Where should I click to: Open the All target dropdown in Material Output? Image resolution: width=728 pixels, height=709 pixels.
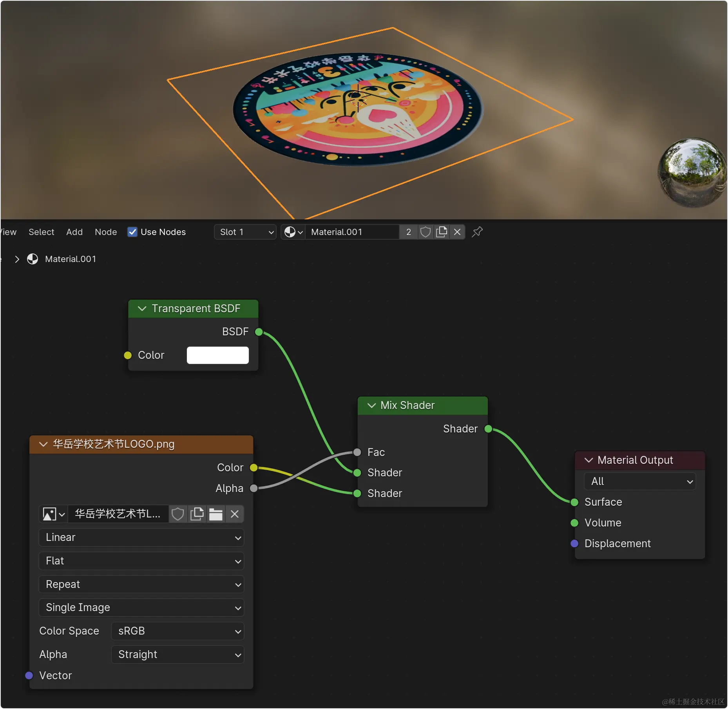(x=640, y=481)
